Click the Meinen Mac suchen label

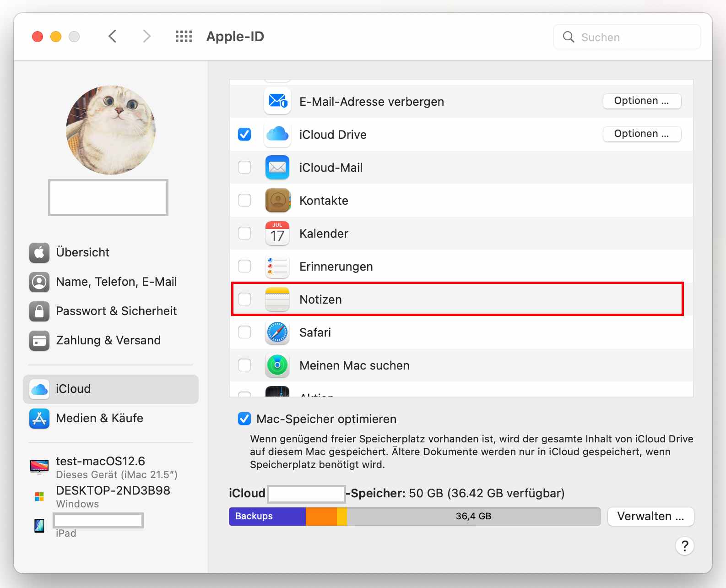[x=354, y=365]
